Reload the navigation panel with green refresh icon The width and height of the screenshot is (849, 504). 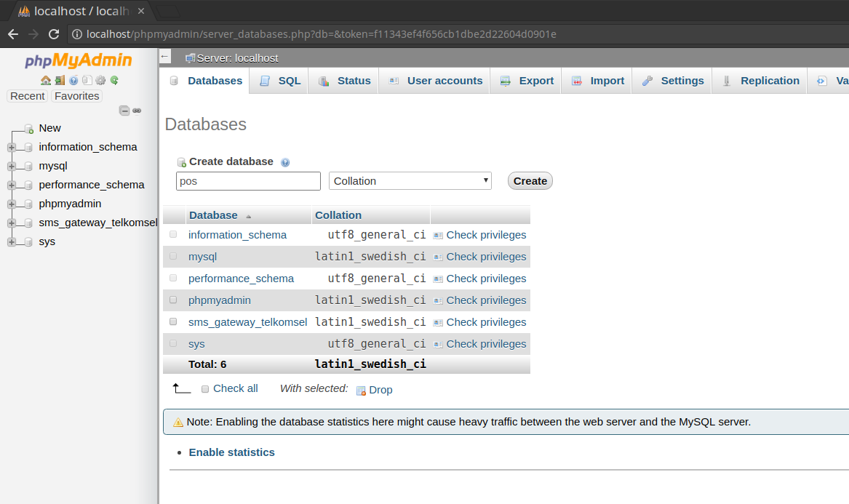[114, 80]
